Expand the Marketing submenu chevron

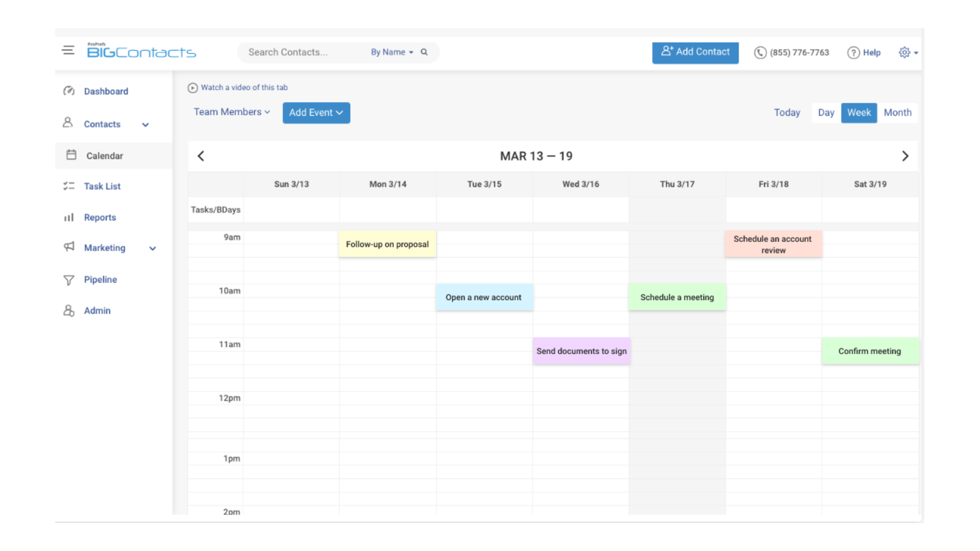coord(153,248)
